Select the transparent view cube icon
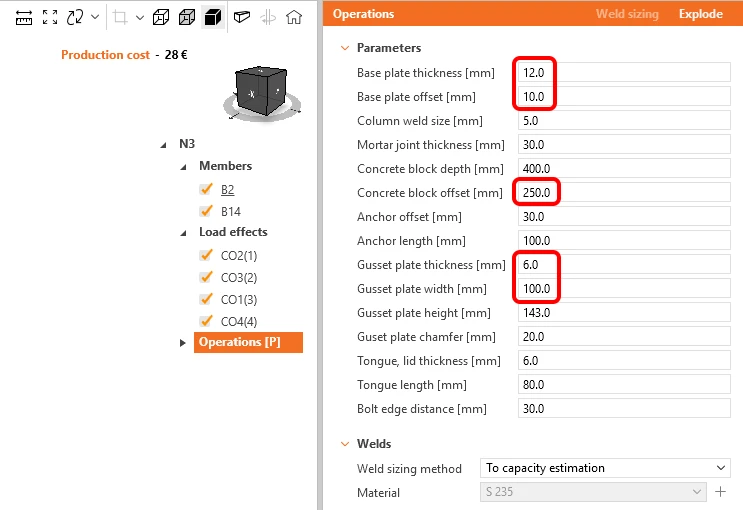 point(161,18)
